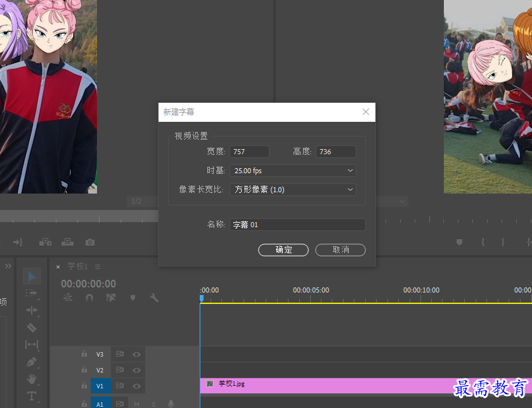
Task: Open the 像素长宽比 方形像素 dropdown
Action: click(x=293, y=190)
